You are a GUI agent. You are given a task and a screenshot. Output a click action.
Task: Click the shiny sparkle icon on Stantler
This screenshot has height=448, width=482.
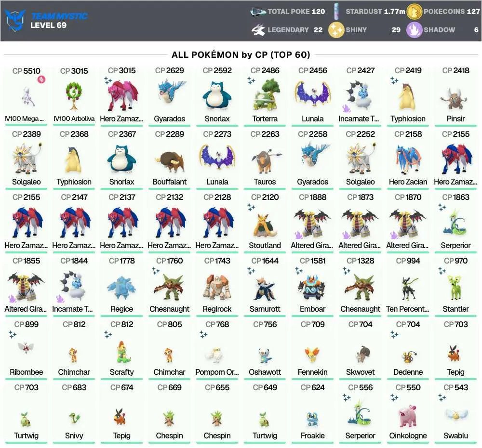(x=442, y=271)
